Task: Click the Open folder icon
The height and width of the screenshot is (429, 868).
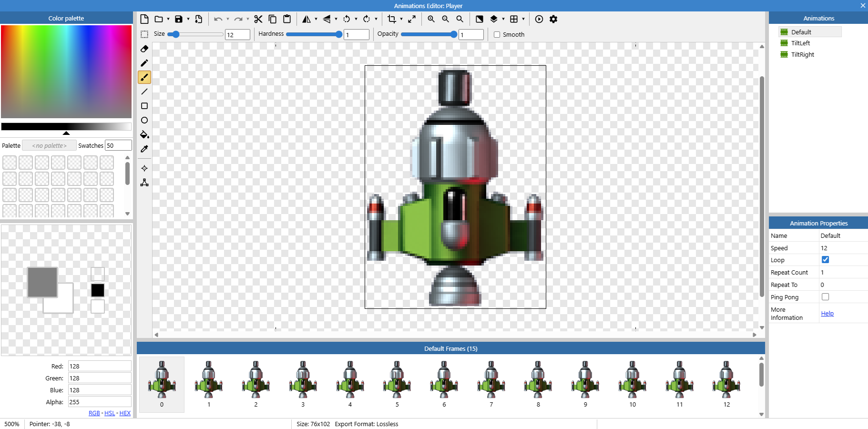Action: tap(159, 19)
